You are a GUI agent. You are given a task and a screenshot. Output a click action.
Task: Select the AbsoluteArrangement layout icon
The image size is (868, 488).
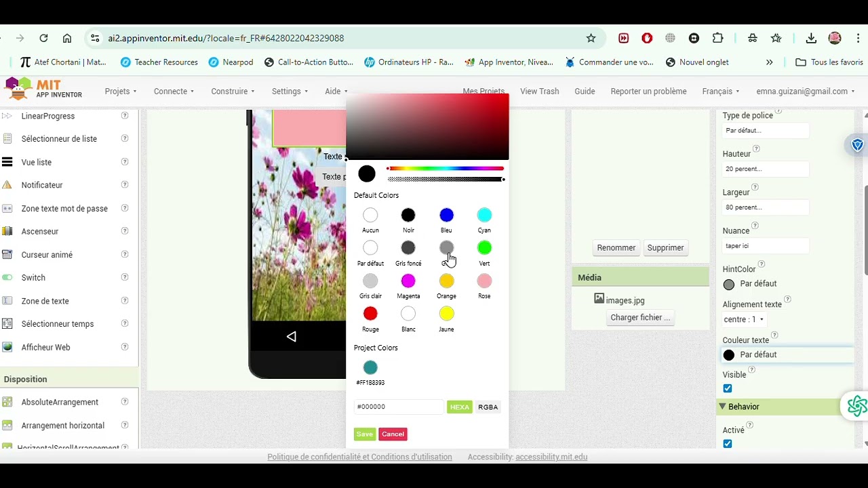[7, 402]
